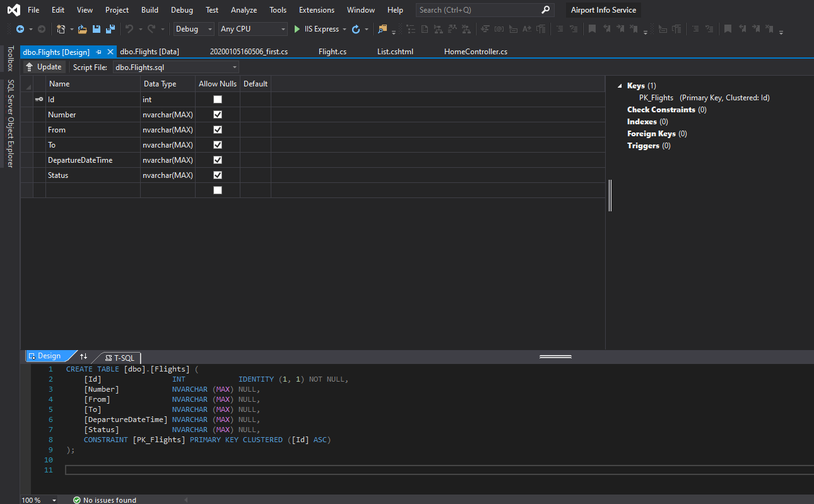Viewport: 814px width, 504px height.
Task: Switch to Flight.cs tab
Action: click(333, 52)
